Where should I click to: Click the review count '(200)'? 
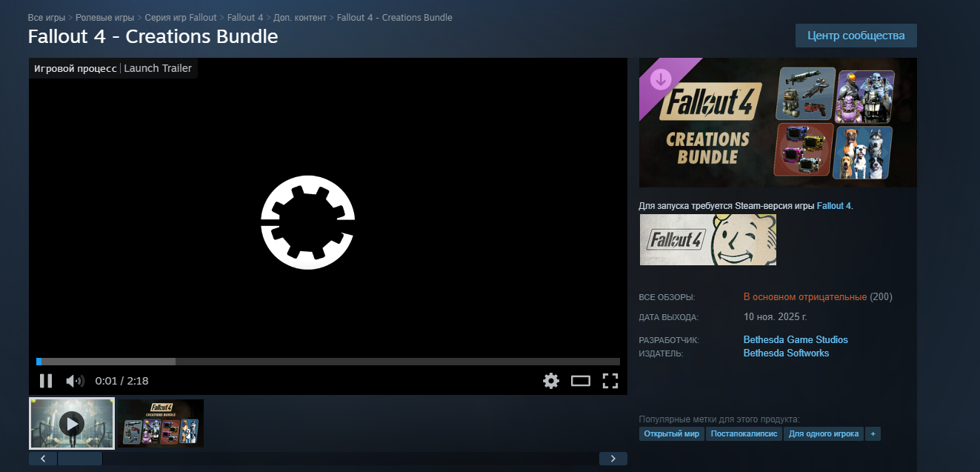click(881, 297)
